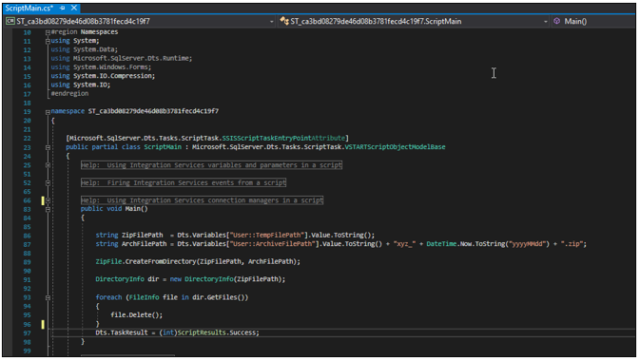Click the C# project icon in navigation bar
The image size is (640, 360).
(11, 21)
